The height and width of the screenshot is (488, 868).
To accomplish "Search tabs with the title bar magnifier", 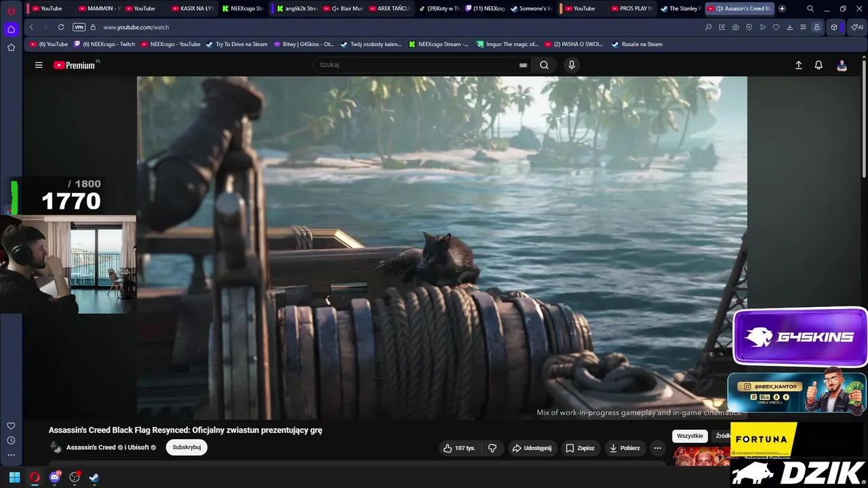I will coord(810,9).
